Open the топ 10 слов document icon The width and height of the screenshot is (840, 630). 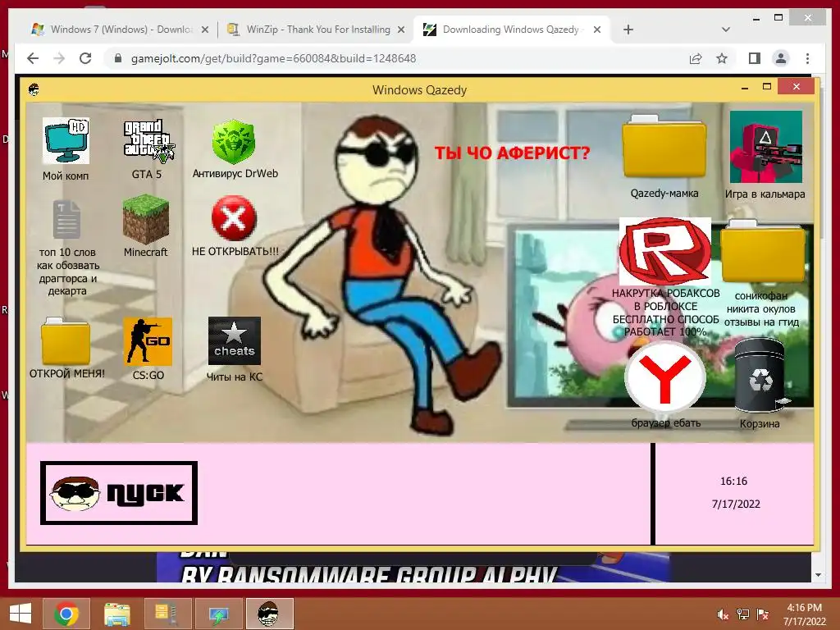coord(67,219)
